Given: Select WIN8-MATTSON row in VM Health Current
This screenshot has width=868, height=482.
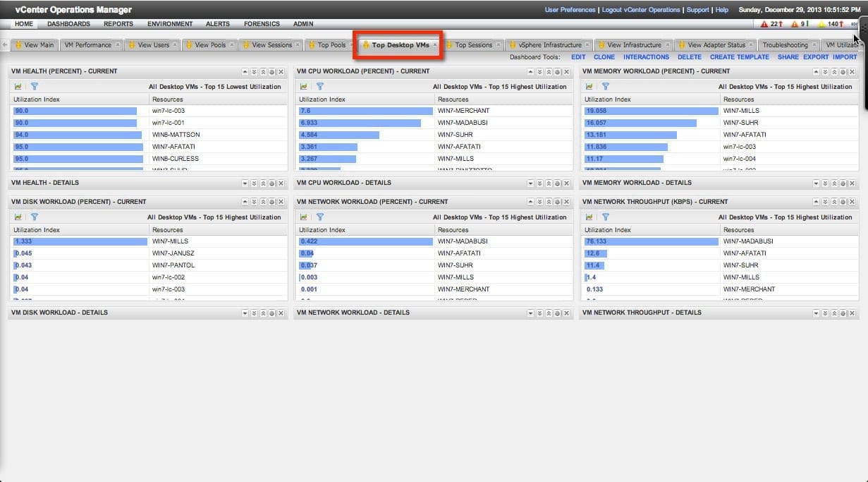Looking at the screenshot, I should 148,135.
